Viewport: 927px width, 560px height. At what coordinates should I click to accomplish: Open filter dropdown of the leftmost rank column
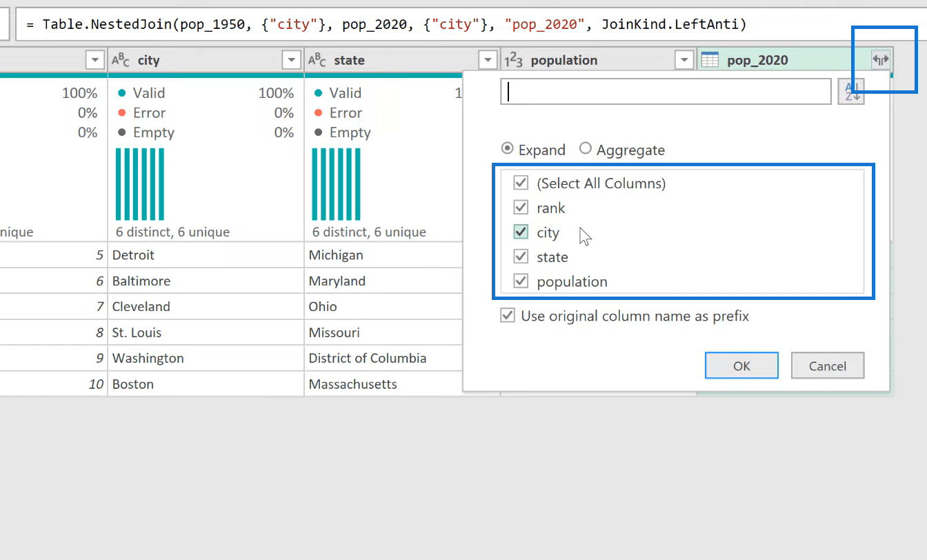(x=95, y=61)
